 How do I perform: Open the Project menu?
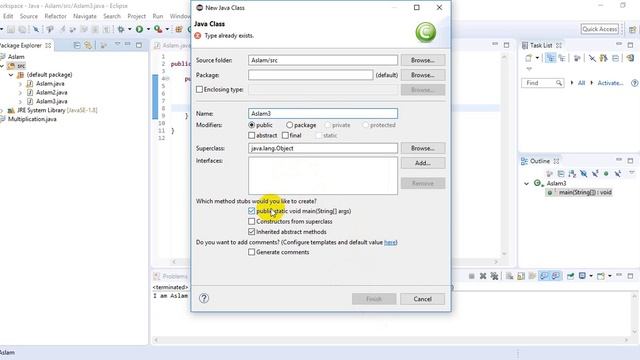tap(136, 16)
